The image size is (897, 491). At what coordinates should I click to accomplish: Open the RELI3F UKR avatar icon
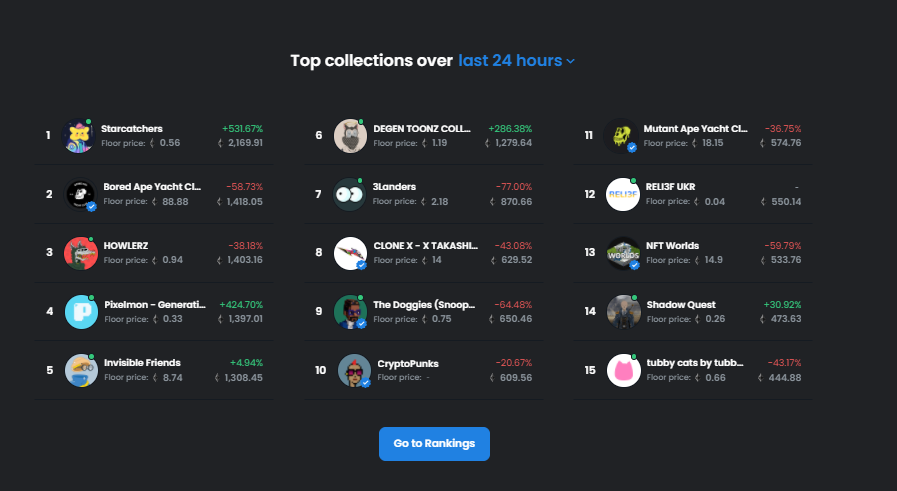(x=623, y=195)
